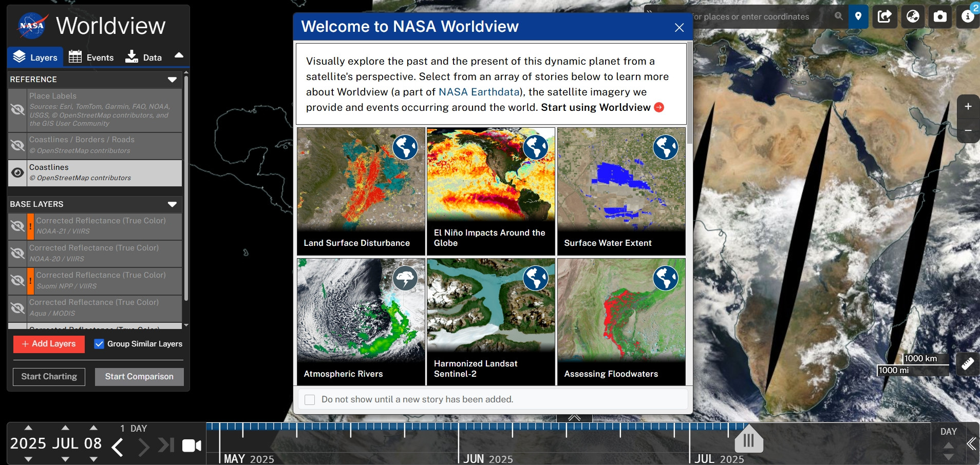Show the Coastlines / Borders / Roads layer
The width and height of the screenshot is (980, 465).
click(17, 146)
